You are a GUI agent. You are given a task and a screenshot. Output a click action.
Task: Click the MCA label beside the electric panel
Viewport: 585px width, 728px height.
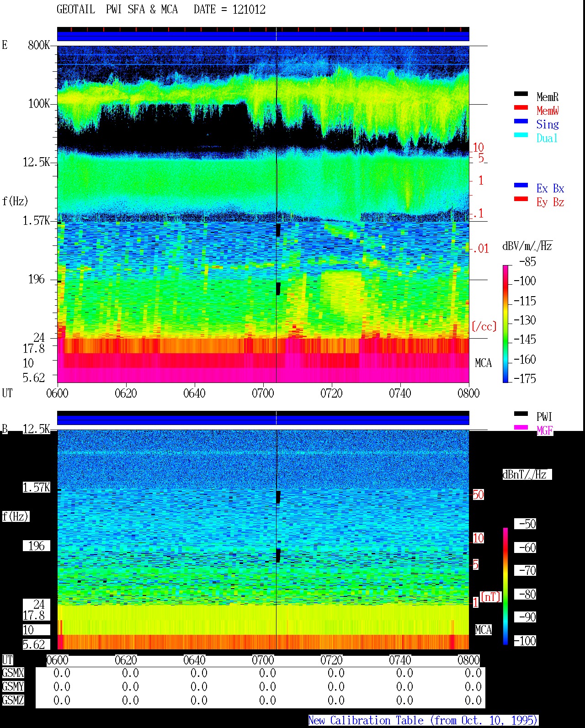click(x=483, y=363)
